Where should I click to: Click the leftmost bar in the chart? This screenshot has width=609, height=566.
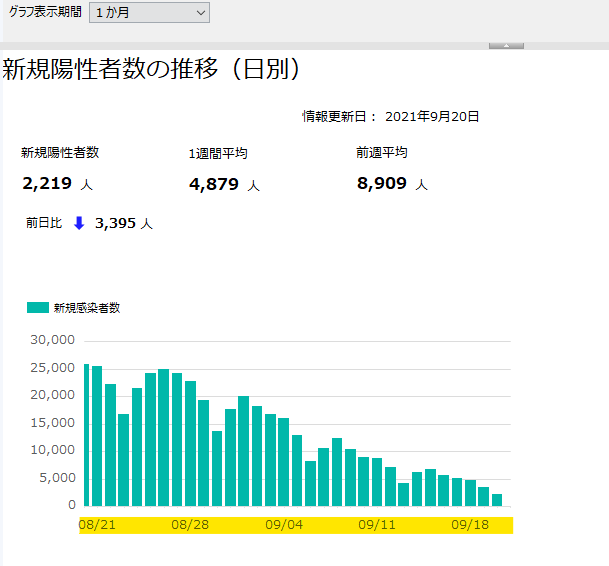(86, 436)
